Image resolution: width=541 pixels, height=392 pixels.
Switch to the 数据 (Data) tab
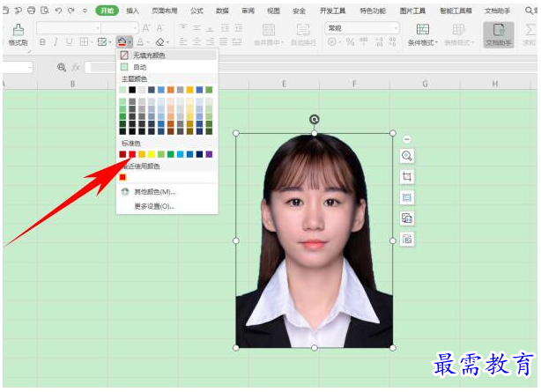click(222, 11)
